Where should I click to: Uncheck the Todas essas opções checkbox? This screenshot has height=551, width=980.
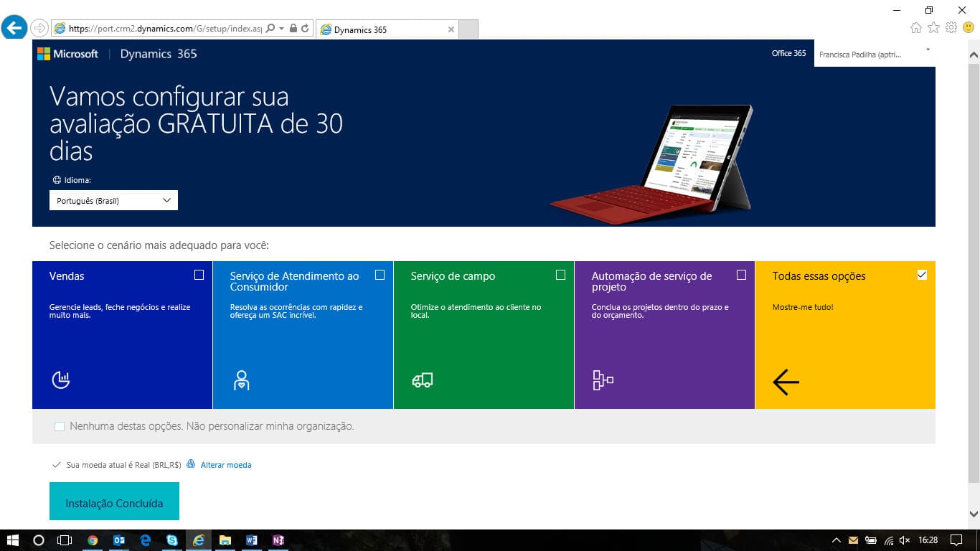pos(922,275)
